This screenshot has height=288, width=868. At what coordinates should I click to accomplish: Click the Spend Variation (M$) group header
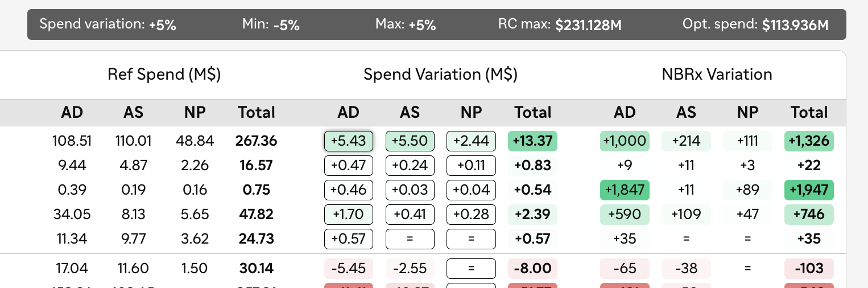click(440, 75)
